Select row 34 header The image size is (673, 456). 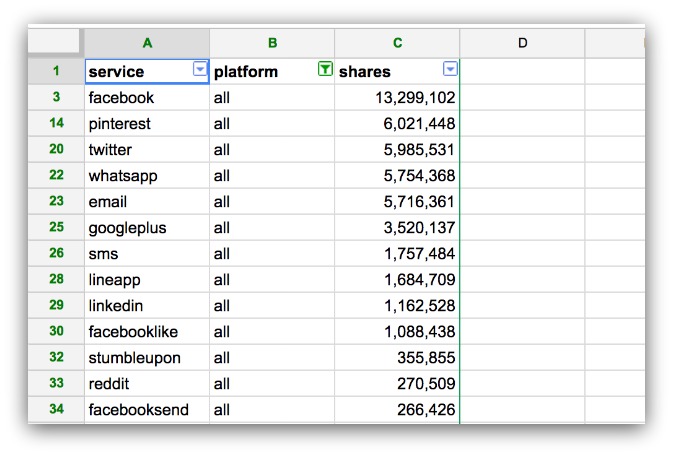(x=56, y=409)
